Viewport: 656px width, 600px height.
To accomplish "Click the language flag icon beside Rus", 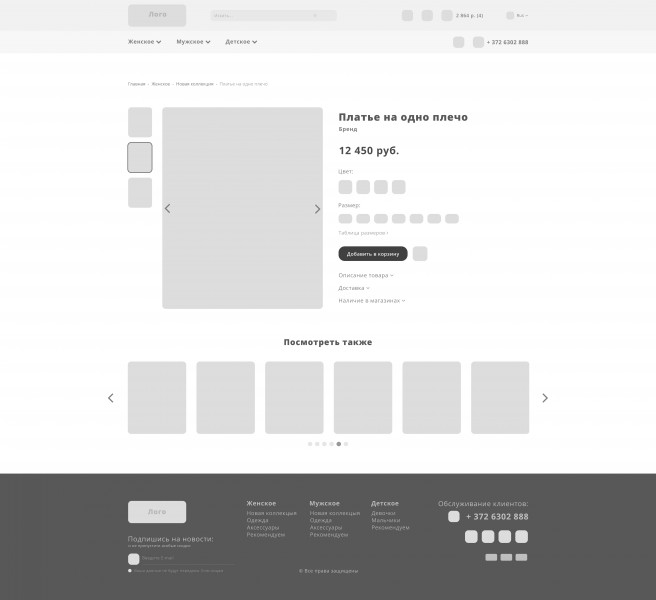I will pyautogui.click(x=510, y=15).
